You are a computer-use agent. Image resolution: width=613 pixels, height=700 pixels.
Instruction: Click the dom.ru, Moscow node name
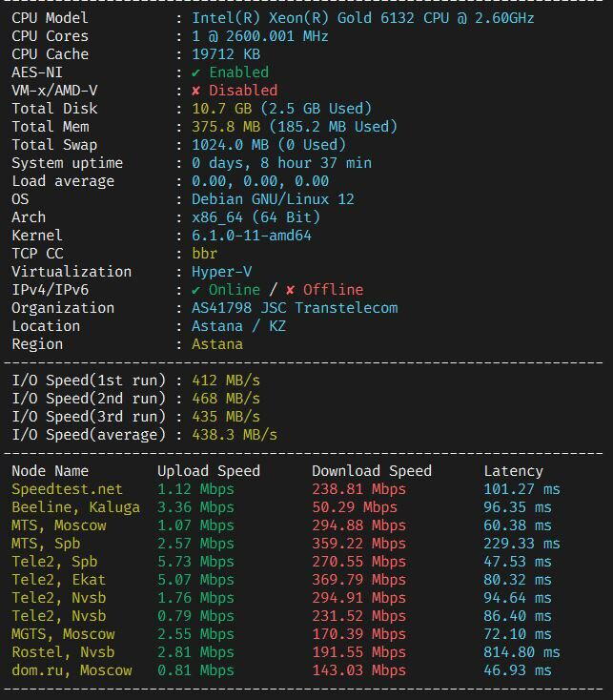tap(72, 670)
